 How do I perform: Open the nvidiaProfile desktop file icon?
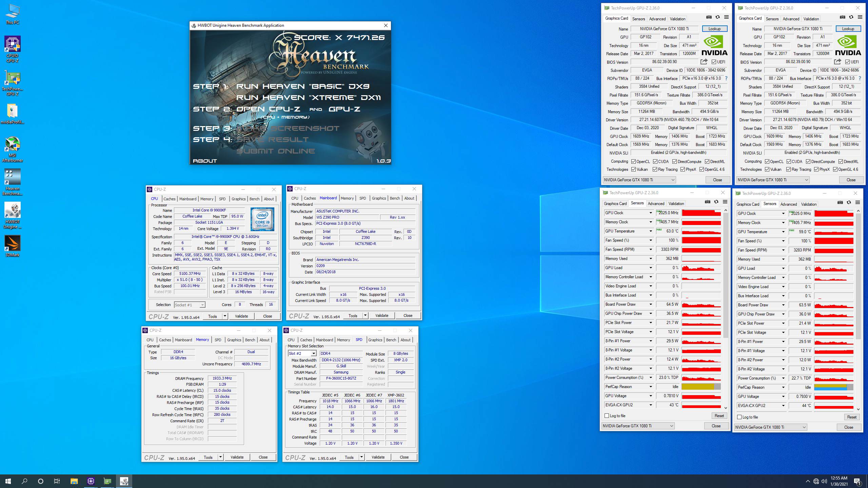tap(12, 114)
